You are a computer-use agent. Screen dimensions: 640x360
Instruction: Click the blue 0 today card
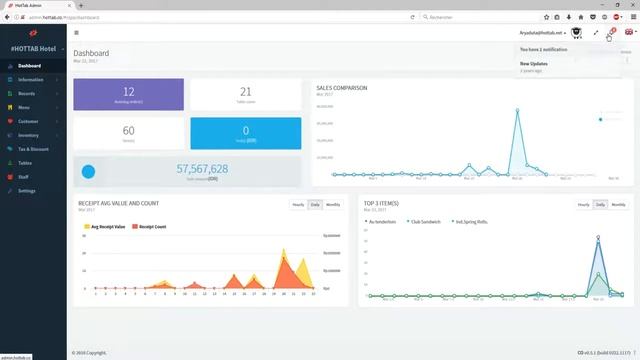[246, 133]
